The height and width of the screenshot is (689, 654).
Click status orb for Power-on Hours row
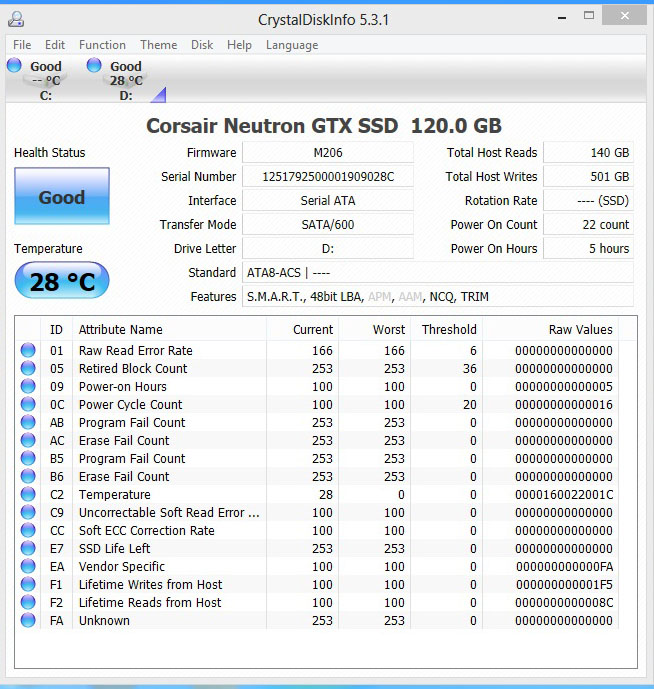pos(28,386)
